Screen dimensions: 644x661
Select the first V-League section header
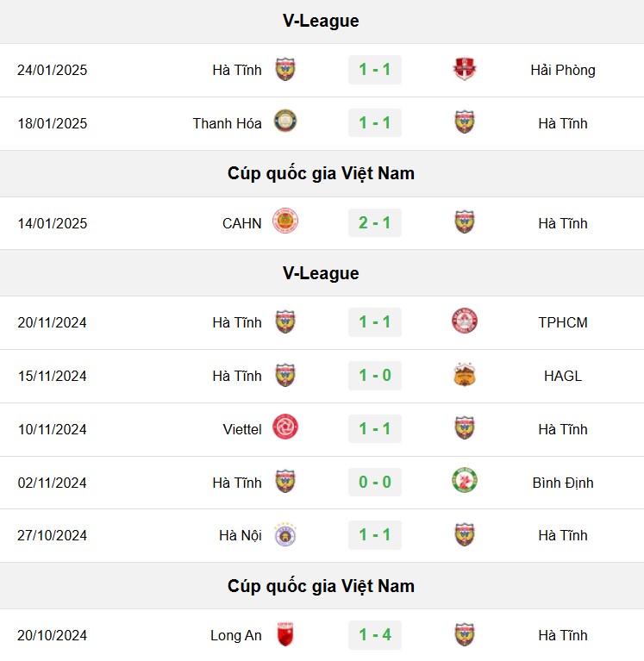coord(322,21)
